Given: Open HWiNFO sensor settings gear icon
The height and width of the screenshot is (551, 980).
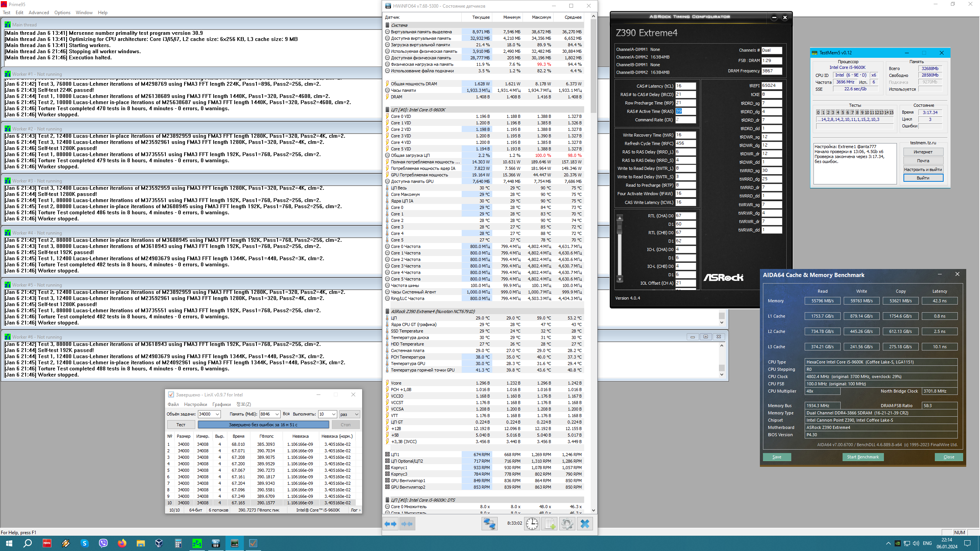Looking at the screenshot, I should [567, 524].
